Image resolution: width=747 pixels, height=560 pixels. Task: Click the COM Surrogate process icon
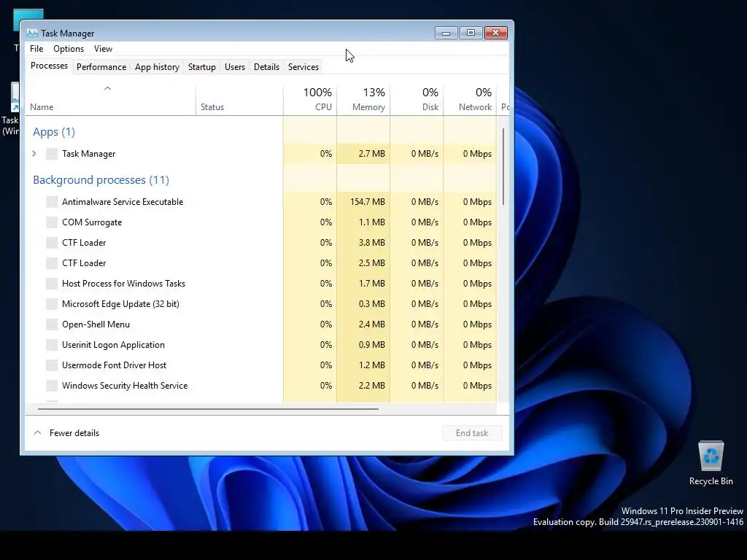pyautogui.click(x=52, y=222)
